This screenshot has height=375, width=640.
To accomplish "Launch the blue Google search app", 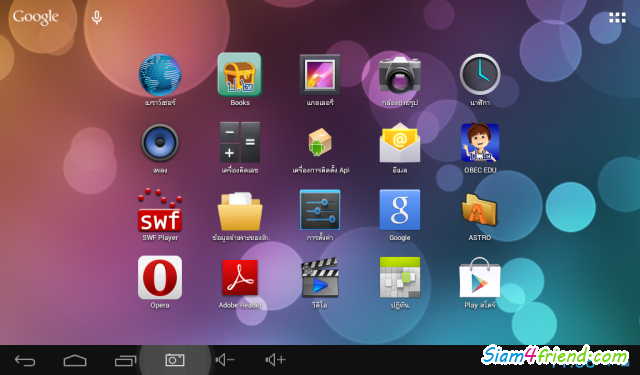I will (400, 210).
